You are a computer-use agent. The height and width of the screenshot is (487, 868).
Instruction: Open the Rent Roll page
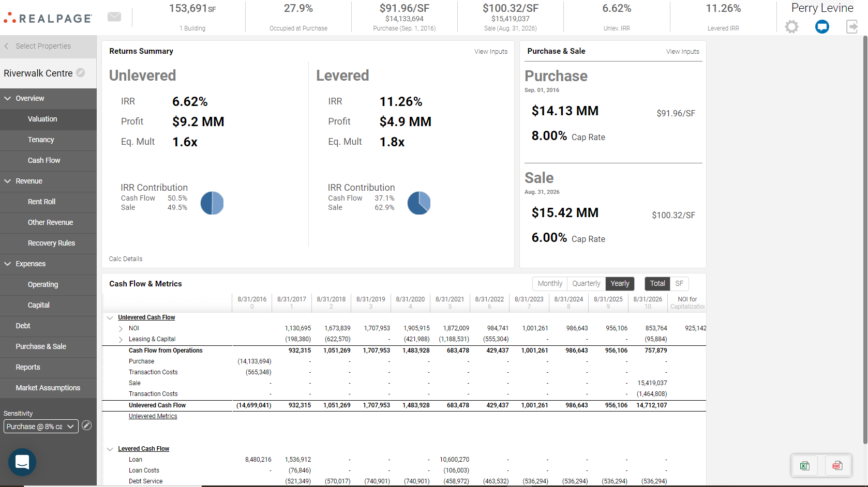click(41, 202)
